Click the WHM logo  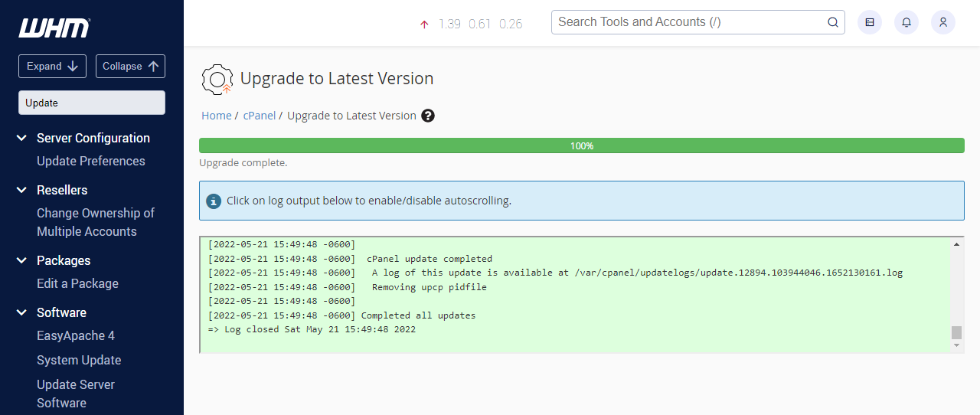(x=54, y=28)
